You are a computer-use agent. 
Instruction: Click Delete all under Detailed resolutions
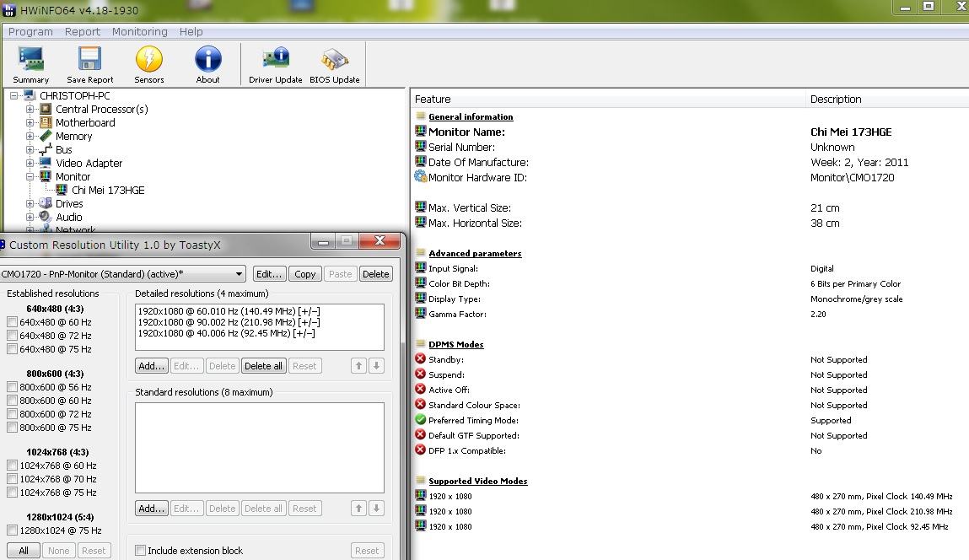tap(263, 366)
